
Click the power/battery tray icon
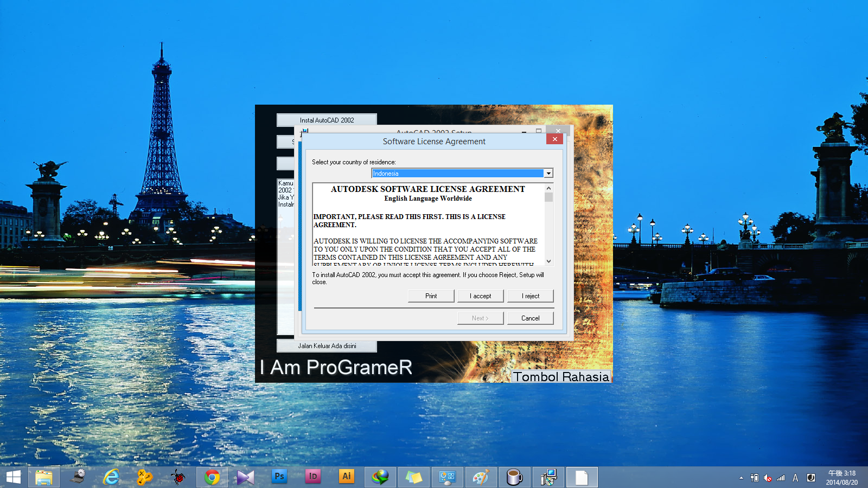tap(755, 478)
